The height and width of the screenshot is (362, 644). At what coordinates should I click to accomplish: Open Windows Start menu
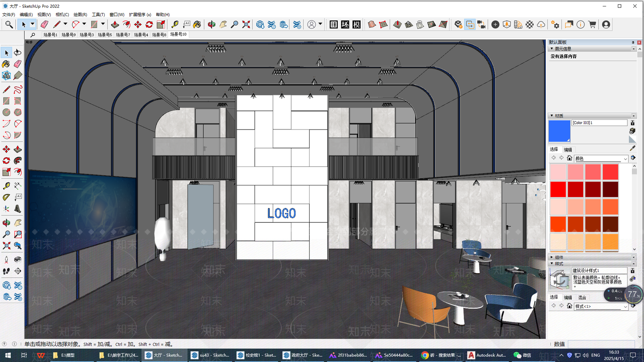(8, 355)
